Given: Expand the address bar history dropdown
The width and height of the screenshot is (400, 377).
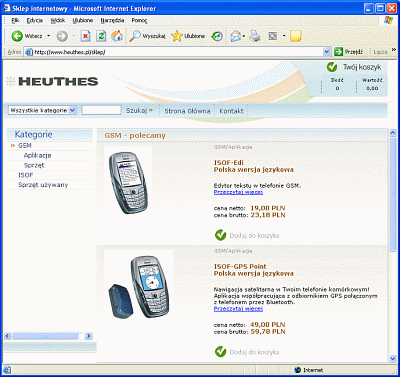Looking at the screenshot, I should [x=327, y=52].
